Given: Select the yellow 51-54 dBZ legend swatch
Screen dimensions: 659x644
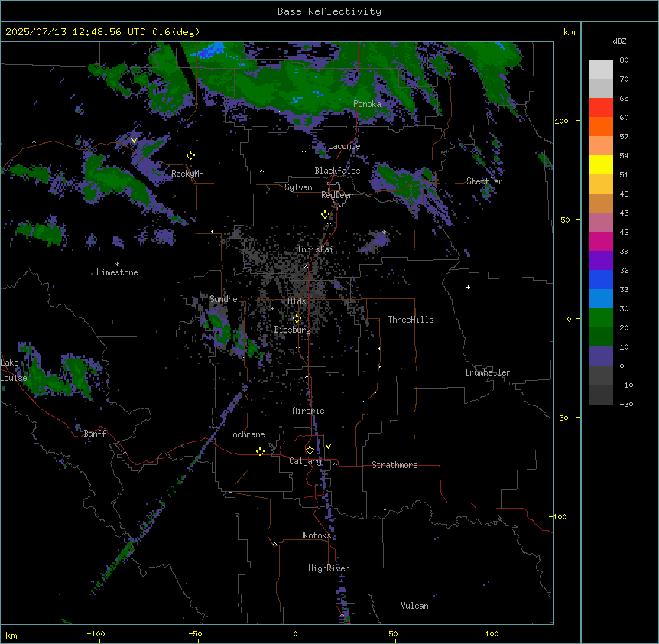Looking at the screenshot, I should tap(601, 165).
